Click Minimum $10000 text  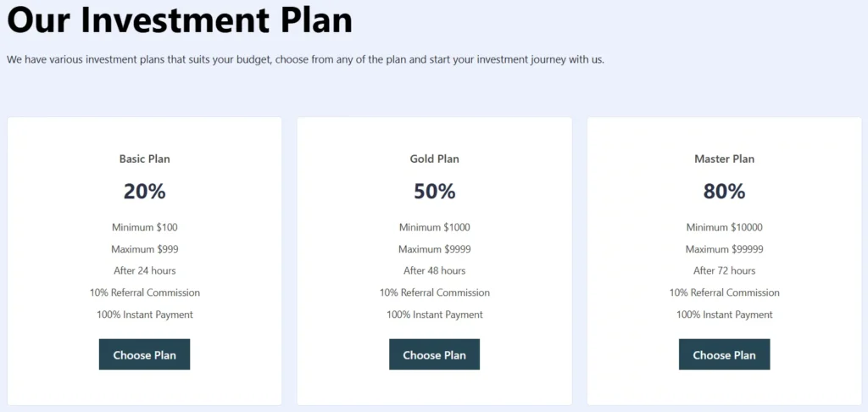[724, 227]
